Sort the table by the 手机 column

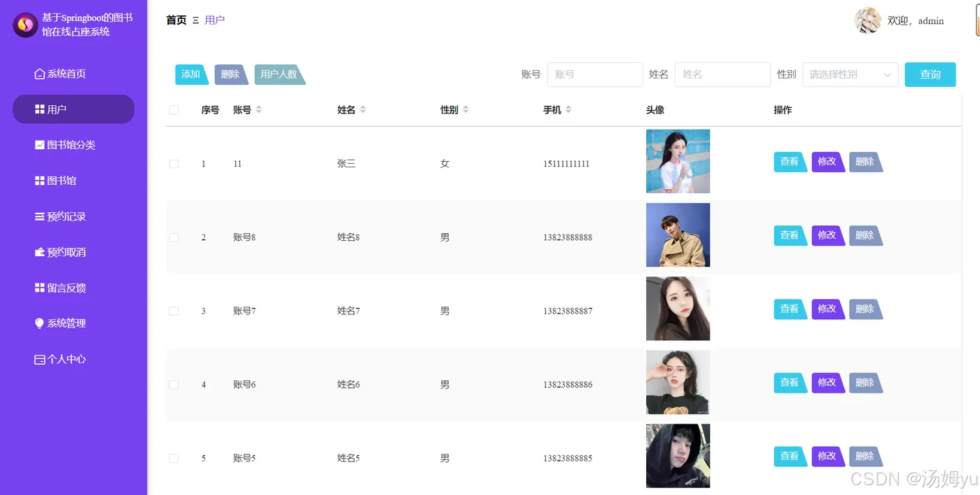(568, 110)
